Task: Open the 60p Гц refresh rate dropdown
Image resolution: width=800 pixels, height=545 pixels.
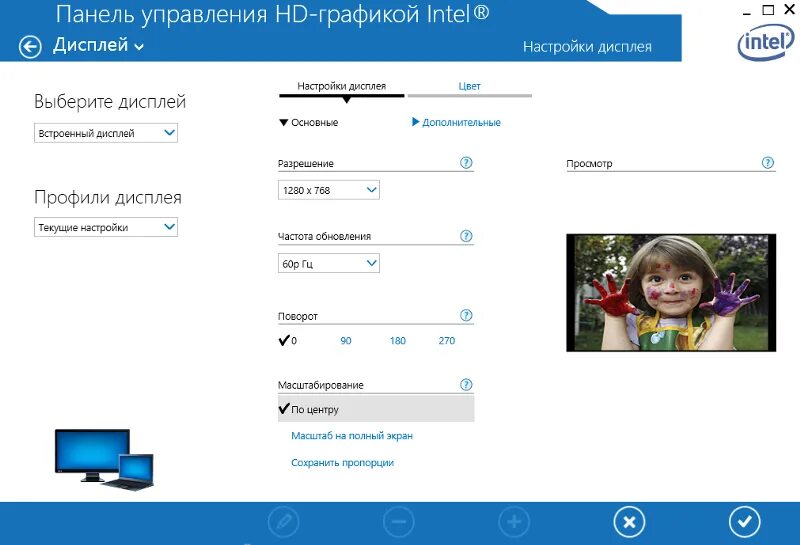Action: [x=329, y=263]
